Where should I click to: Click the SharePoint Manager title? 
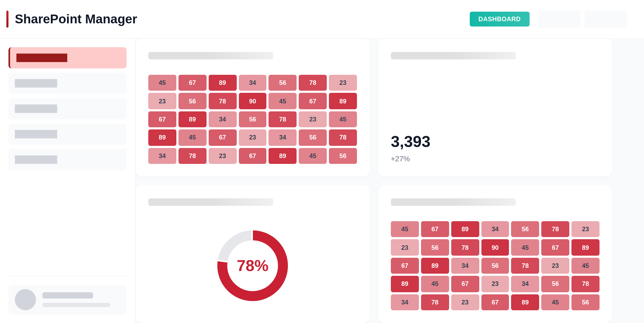point(76,19)
